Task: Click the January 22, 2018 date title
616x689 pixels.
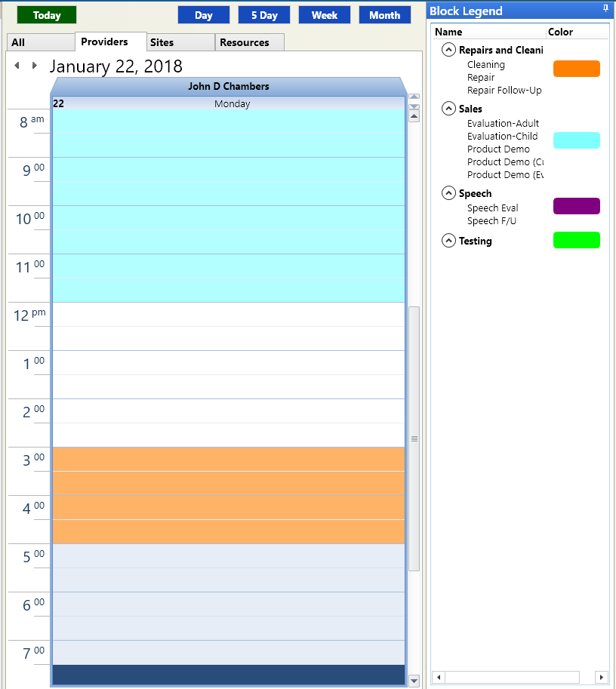Action: point(115,66)
